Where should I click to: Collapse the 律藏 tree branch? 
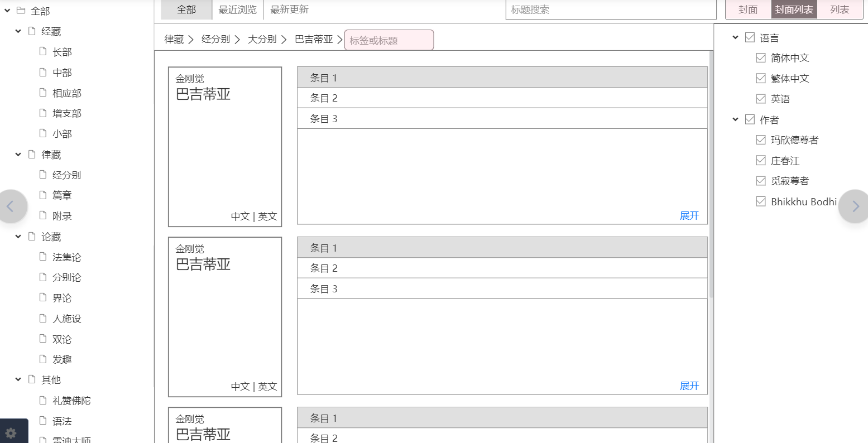(x=18, y=154)
